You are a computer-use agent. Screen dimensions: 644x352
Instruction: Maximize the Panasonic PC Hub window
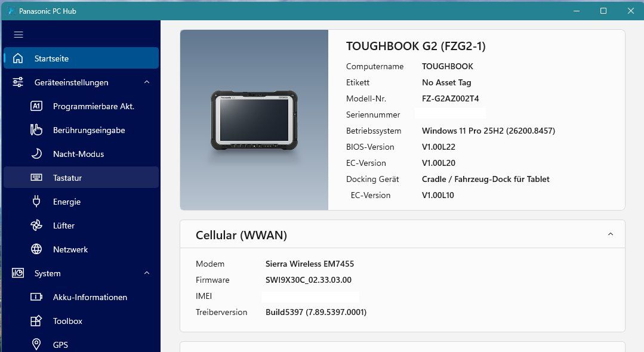[x=603, y=11]
